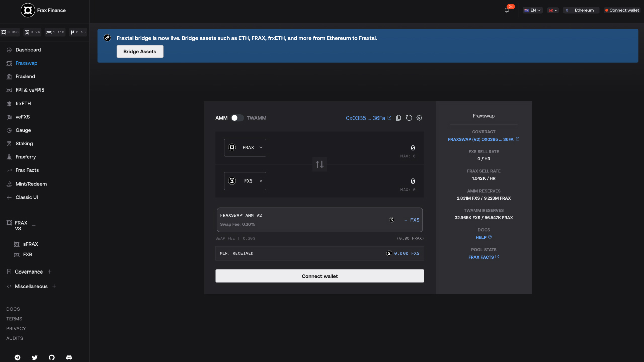Click the FXS price ticker 3.24
The width and height of the screenshot is (644, 362).
32,32
